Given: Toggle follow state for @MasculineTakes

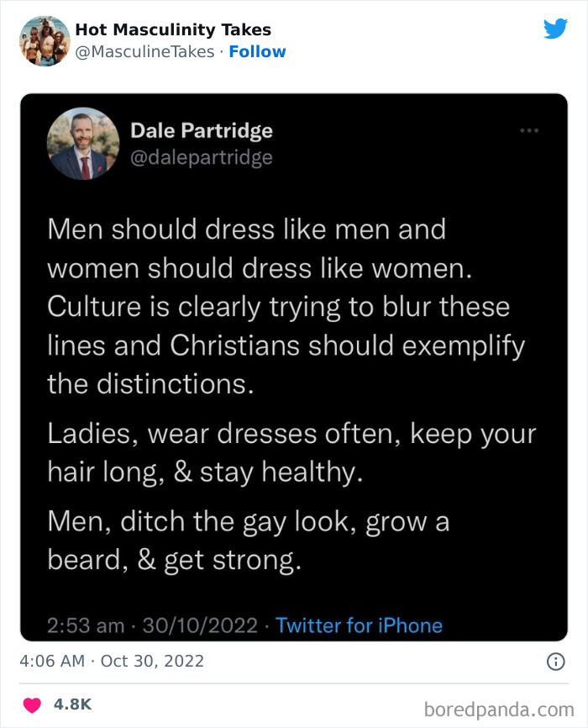Looking at the screenshot, I should (x=258, y=51).
